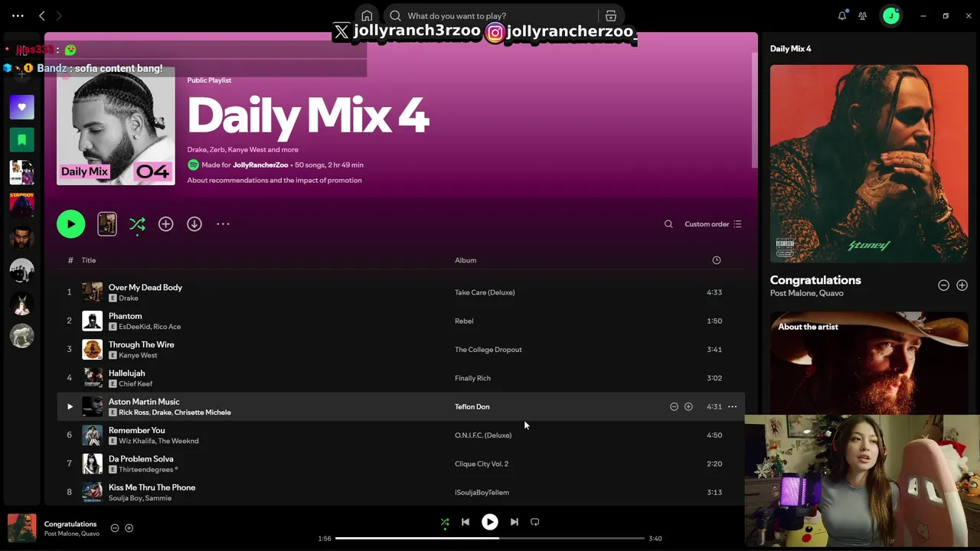Open the three-dot app menu

click(x=18, y=15)
